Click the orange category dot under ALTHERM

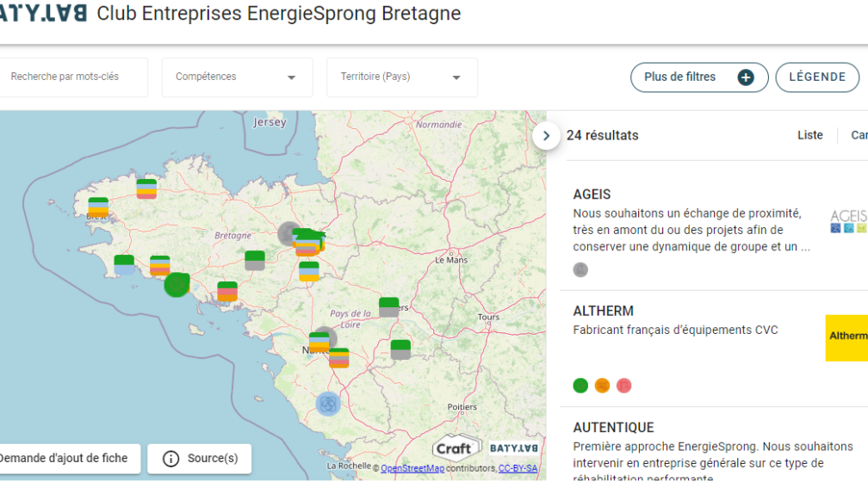(602, 386)
